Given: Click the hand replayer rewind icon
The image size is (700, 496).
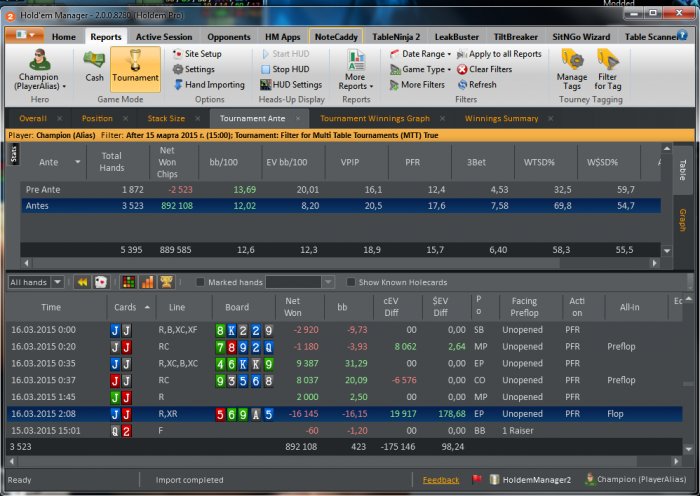Looking at the screenshot, I should click(x=82, y=282).
